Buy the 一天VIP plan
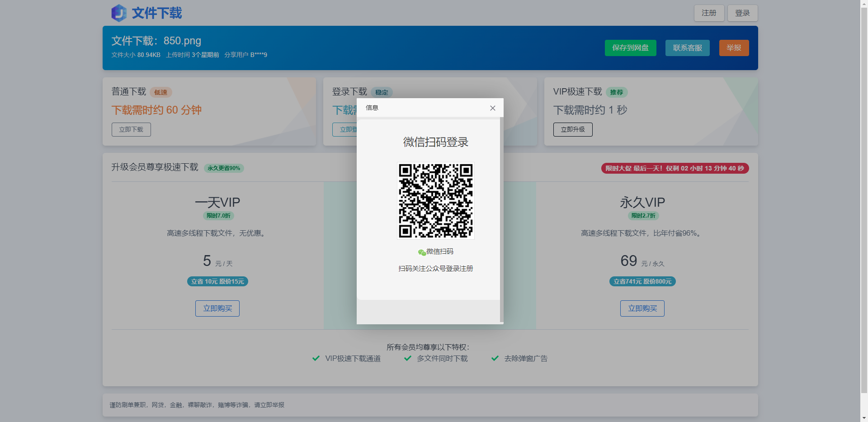Screen dimensions: 868x422 click(217, 308)
